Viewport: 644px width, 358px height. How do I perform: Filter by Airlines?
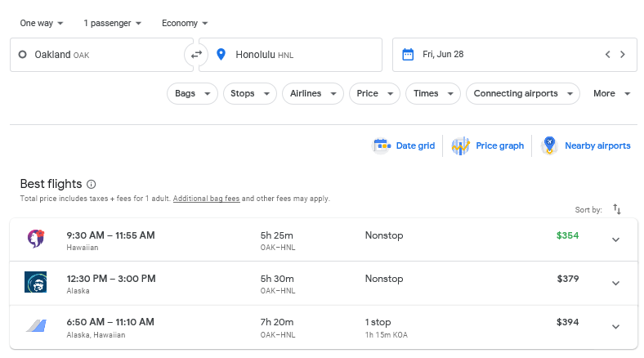(313, 94)
